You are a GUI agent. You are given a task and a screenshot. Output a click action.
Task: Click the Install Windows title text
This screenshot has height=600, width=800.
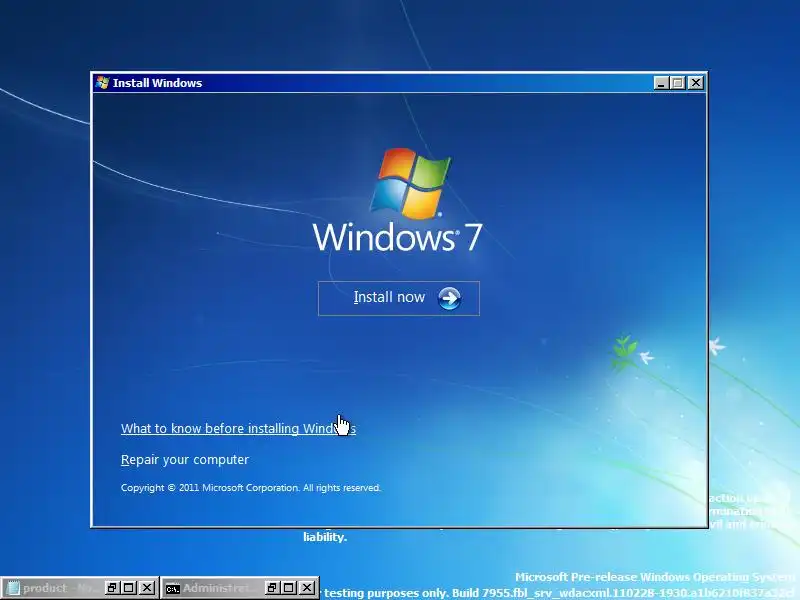[157, 83]
